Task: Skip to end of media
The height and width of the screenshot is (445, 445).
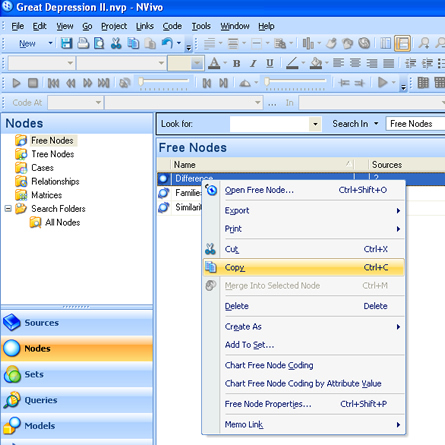Action: point(104,83)
